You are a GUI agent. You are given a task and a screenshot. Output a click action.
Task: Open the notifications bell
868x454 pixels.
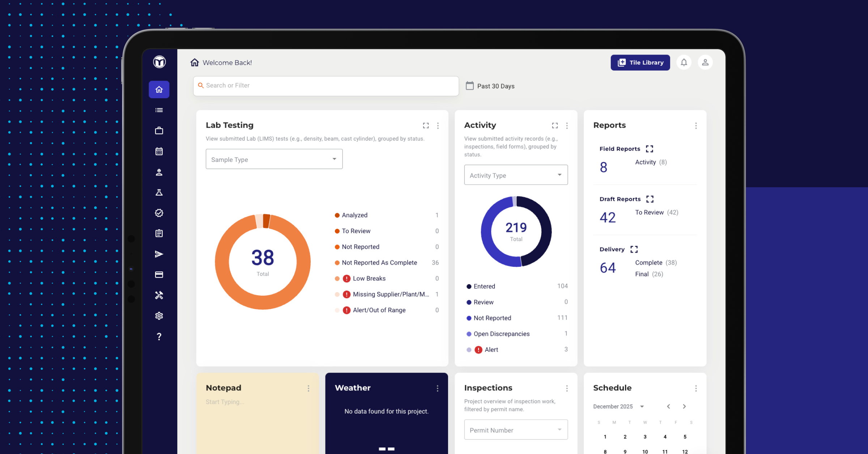(x=684, y=63)
